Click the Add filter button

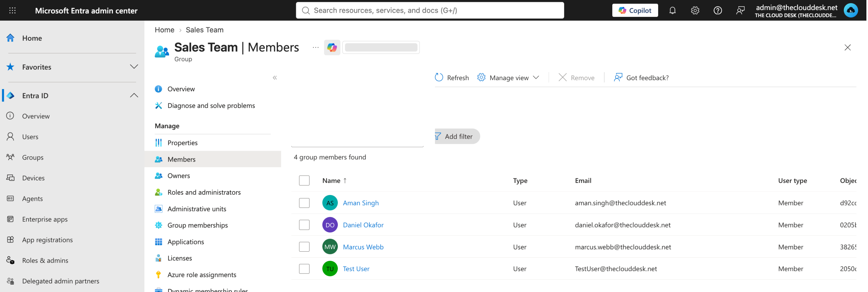[458, 136]
